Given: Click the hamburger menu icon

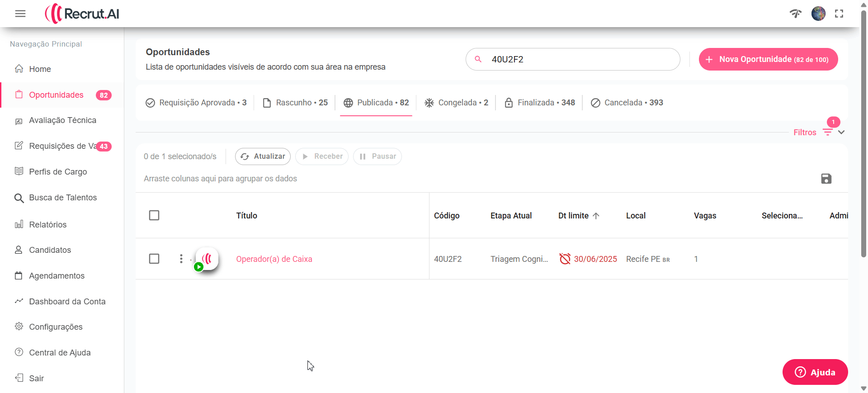Looking at the screenshot, I should (20, 14).
